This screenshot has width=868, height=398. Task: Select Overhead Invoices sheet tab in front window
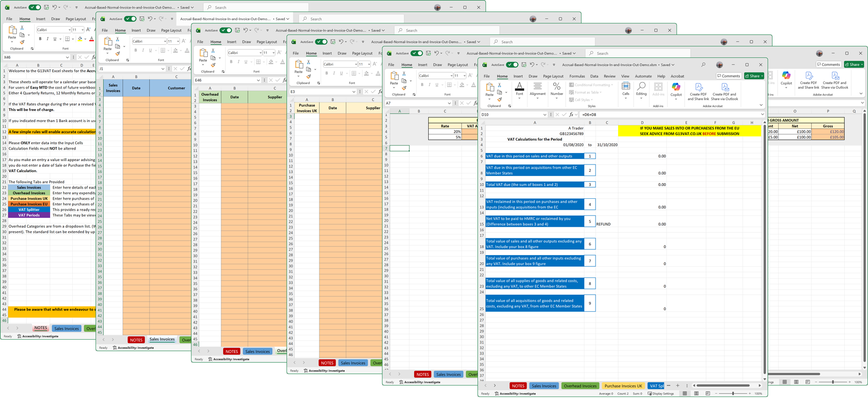point(580,386)
